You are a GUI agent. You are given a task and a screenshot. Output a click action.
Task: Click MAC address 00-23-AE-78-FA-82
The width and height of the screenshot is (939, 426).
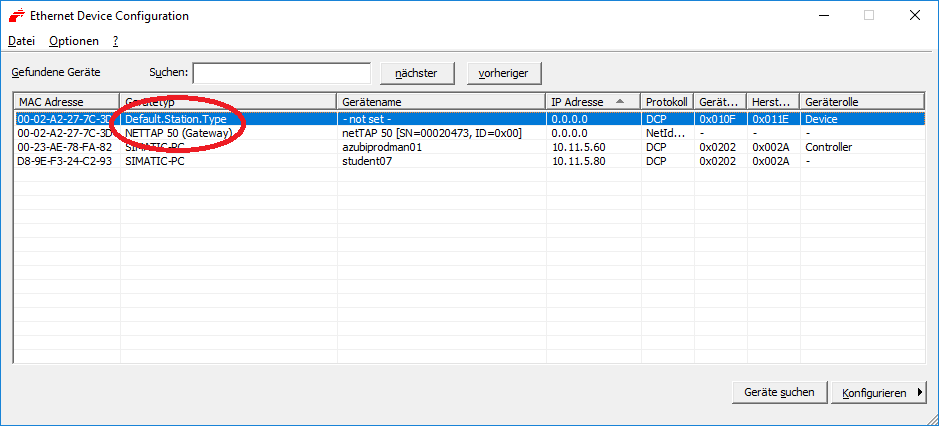pos(65,147)
